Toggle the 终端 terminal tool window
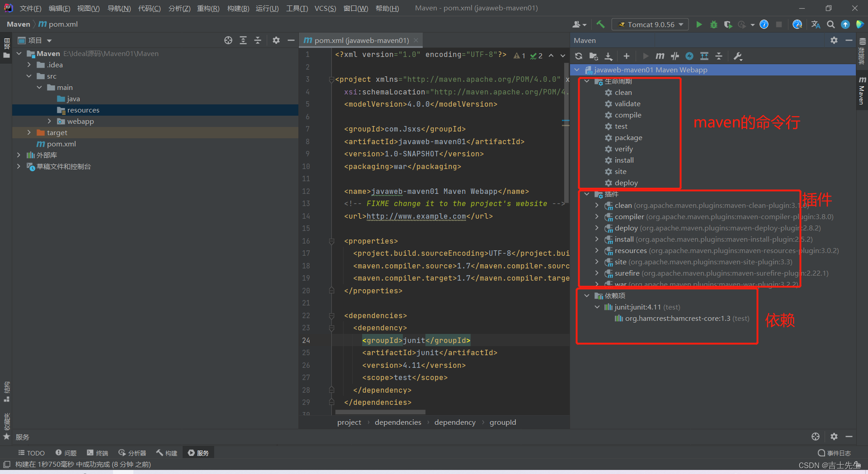The image size is (868, 474). pyautogui.click(x=98, y=453)
